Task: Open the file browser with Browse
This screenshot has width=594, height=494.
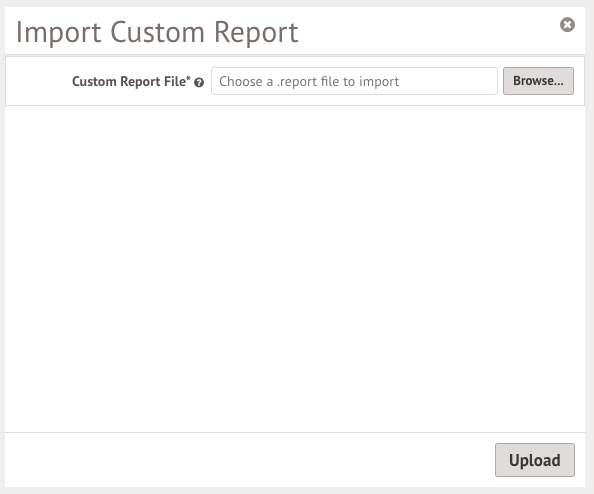Action: coord(538,81)
